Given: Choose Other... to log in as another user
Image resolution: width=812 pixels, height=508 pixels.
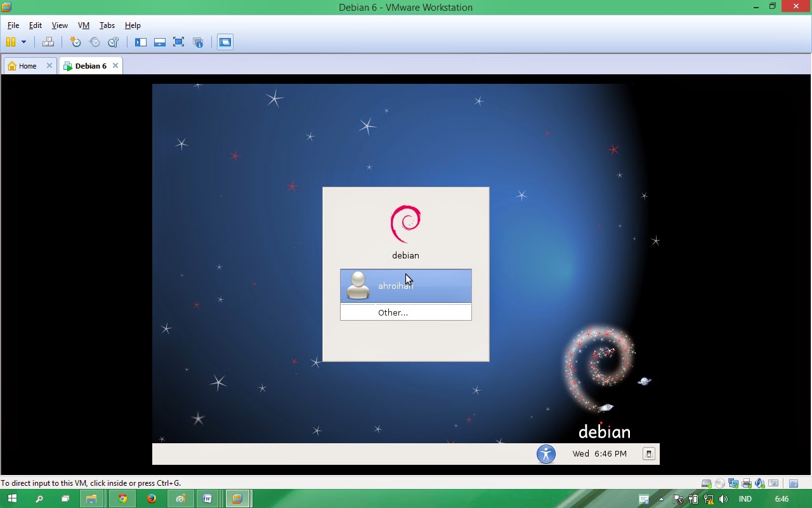Looking at the screenshot, I should pyautogui.click(x=406, y=312).
